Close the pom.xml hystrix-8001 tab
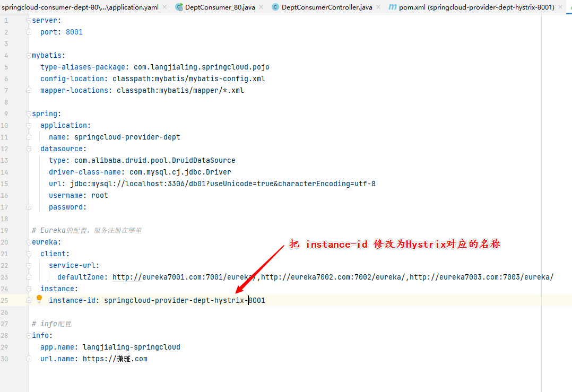This screenshot has height=392, width=572. click(x=560, y=7)
